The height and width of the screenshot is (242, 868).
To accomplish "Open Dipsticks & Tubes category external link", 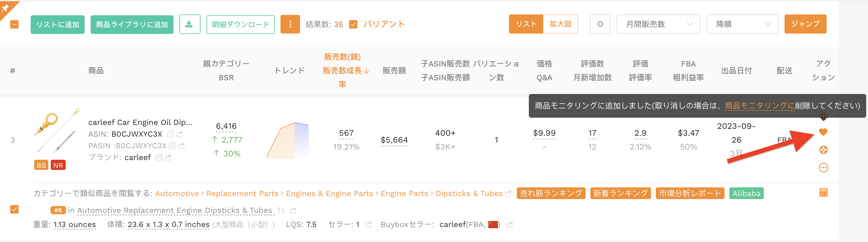I will coord(508,193).
